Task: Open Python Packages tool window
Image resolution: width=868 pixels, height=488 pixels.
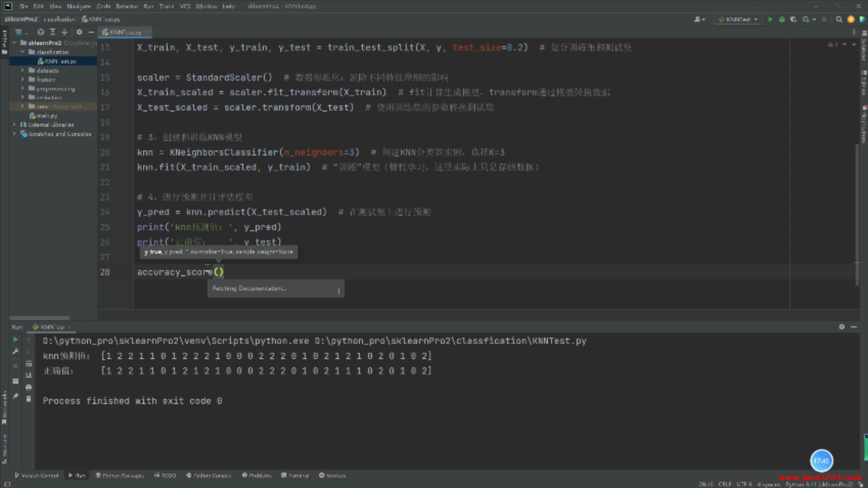Action: (119, 475)
